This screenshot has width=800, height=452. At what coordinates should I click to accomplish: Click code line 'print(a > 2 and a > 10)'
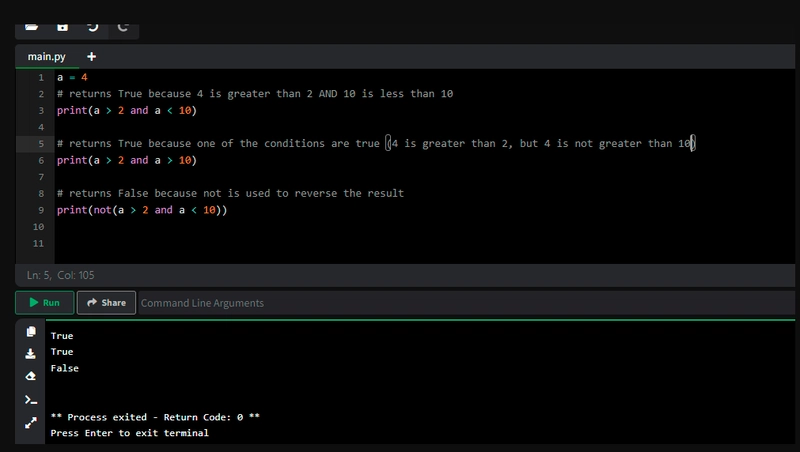click(127, 161)
